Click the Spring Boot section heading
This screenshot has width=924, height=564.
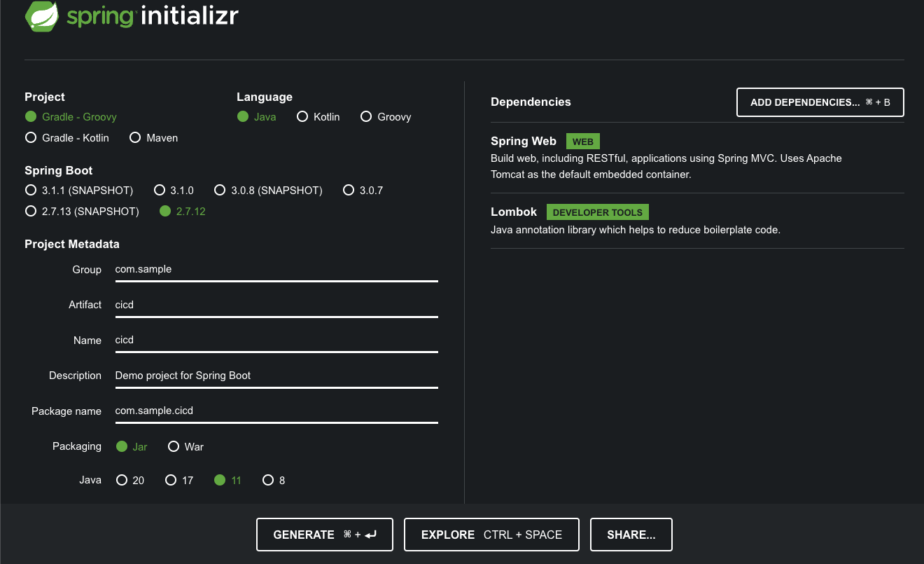click(x=59, y=171)
